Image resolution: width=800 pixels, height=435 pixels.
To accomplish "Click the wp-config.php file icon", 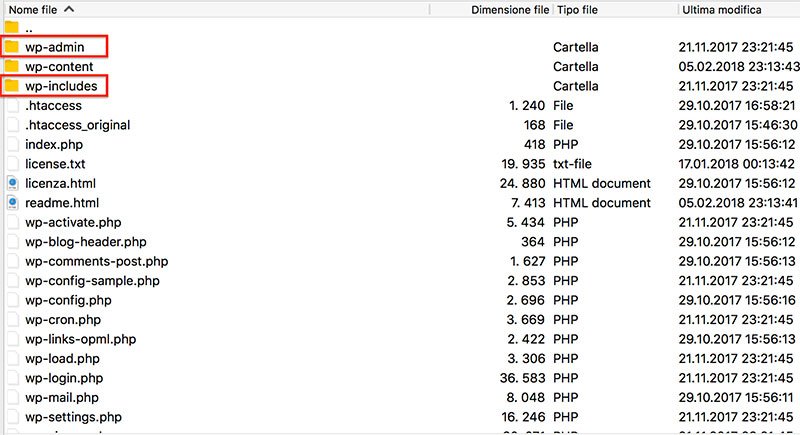I will coord(13,300).
